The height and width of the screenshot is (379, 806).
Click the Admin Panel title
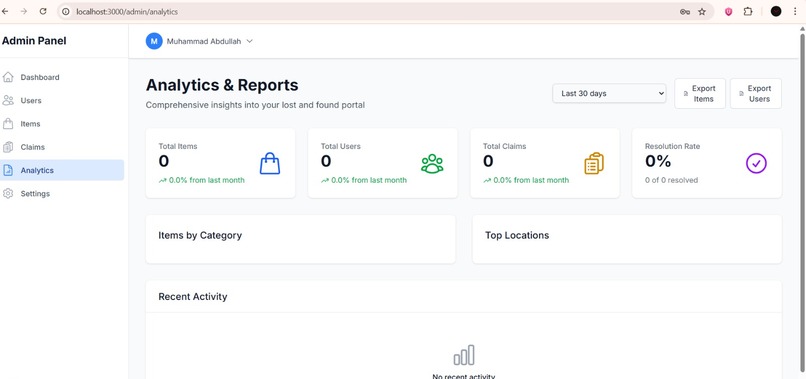click(34, 41)
